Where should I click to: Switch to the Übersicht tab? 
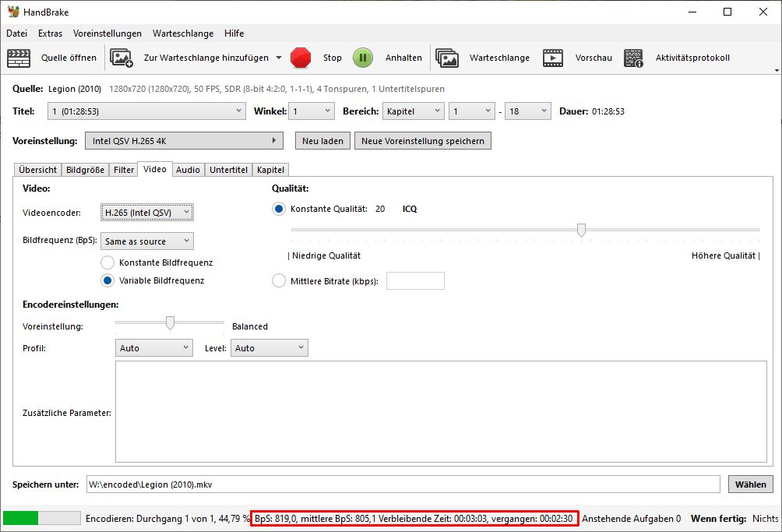click(x=38, y=170)
